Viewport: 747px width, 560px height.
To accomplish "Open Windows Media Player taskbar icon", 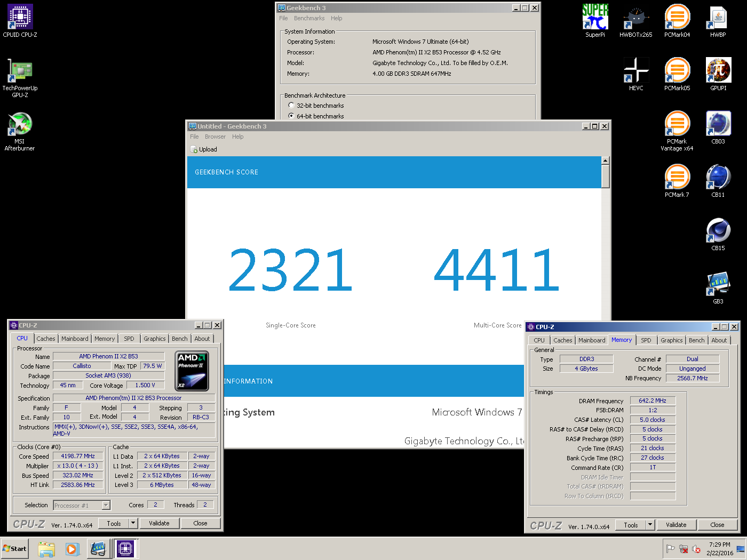I will [73, 549].
